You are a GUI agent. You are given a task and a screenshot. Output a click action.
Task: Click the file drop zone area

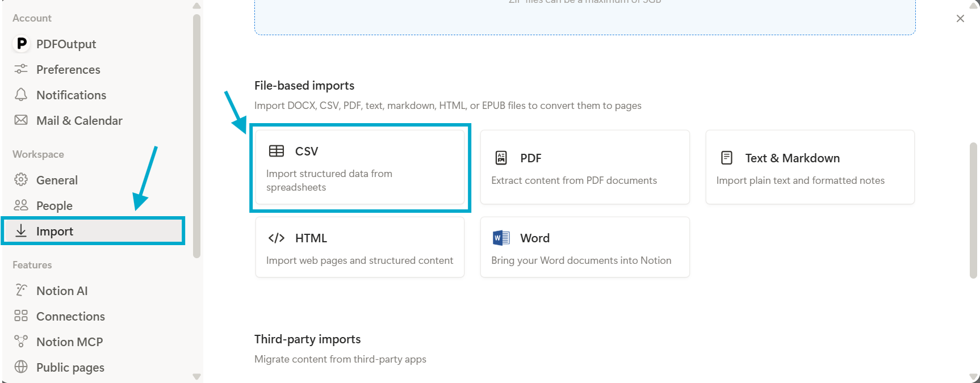coord(585,17)
